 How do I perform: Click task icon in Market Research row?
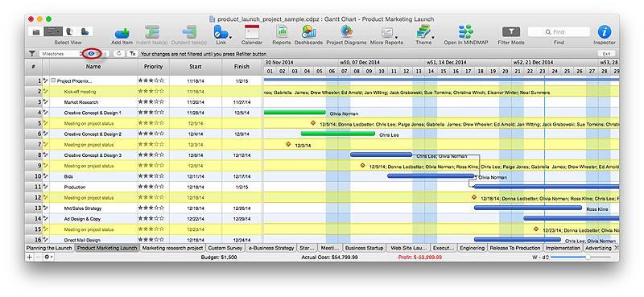[x=46, y=101]
